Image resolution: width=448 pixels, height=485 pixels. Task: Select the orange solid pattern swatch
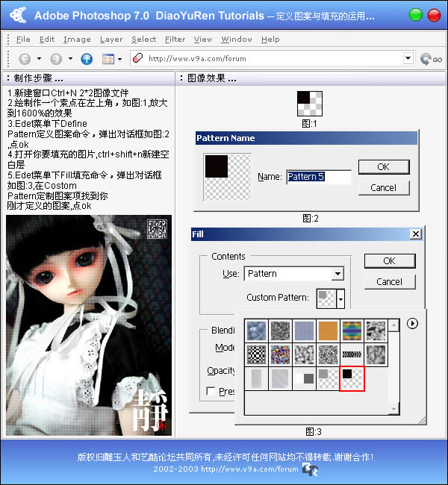tap(328, 331)
